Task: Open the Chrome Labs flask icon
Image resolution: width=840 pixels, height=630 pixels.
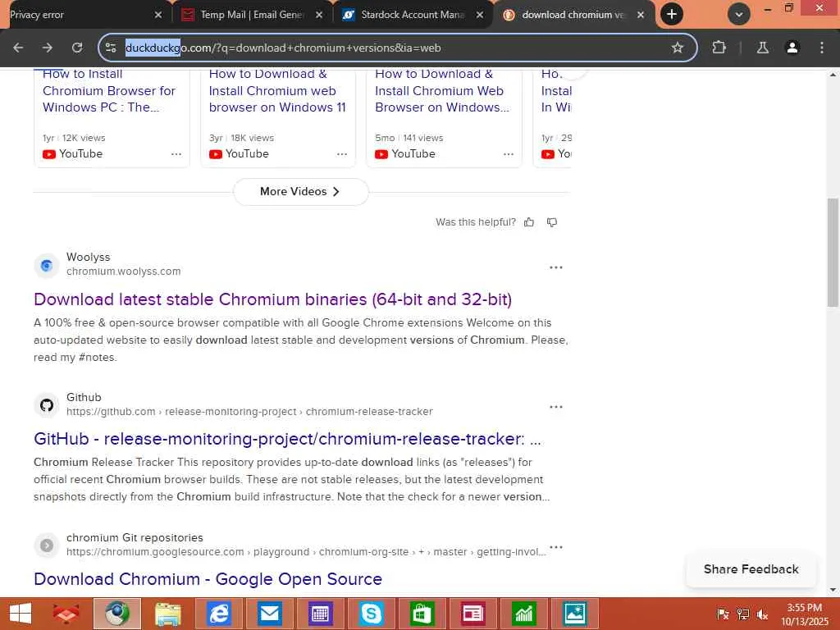Action: coord(762,48)
